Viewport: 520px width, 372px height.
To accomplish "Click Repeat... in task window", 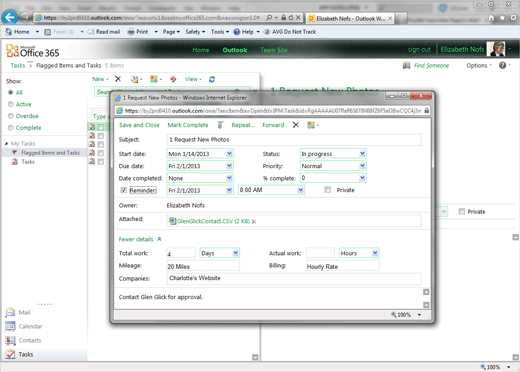I will 243,125.
